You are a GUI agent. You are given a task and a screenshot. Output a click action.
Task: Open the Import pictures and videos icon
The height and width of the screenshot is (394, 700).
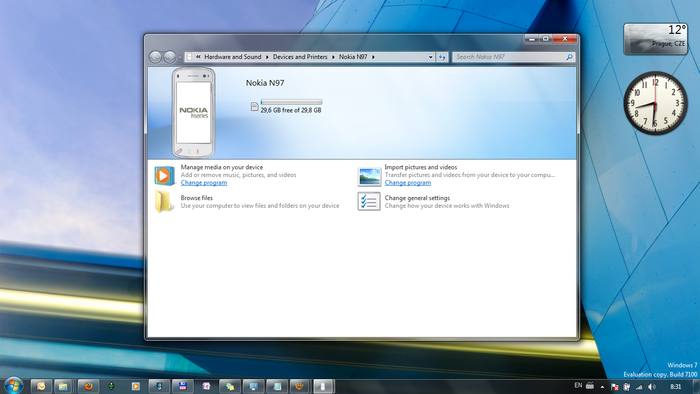click(369, 176)
